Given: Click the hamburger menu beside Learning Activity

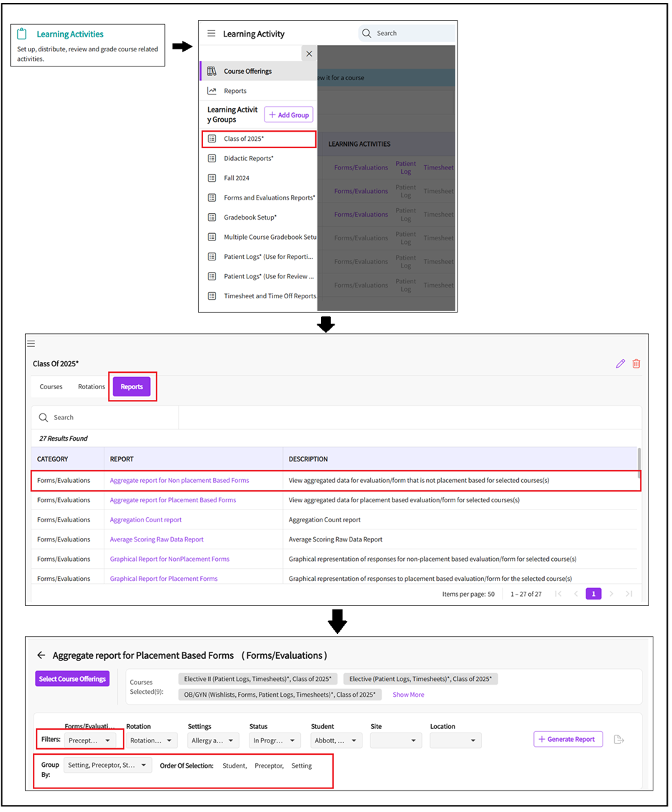Looking at the screenshot, I should click(x=211, y=34).
